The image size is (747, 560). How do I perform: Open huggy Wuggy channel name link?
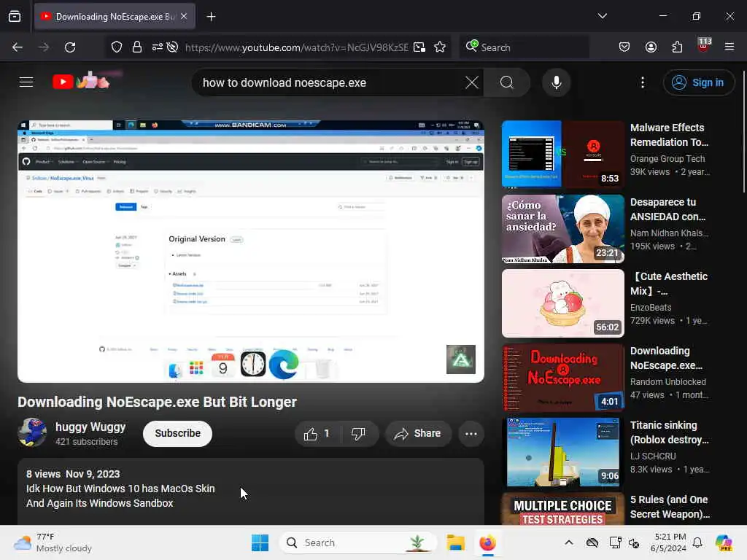90,427
